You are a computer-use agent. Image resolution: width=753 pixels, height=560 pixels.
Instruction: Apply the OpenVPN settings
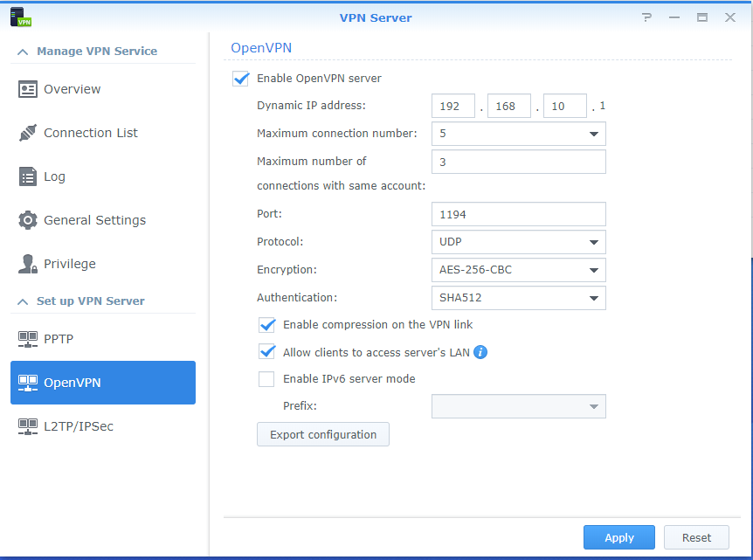[618, 537]
